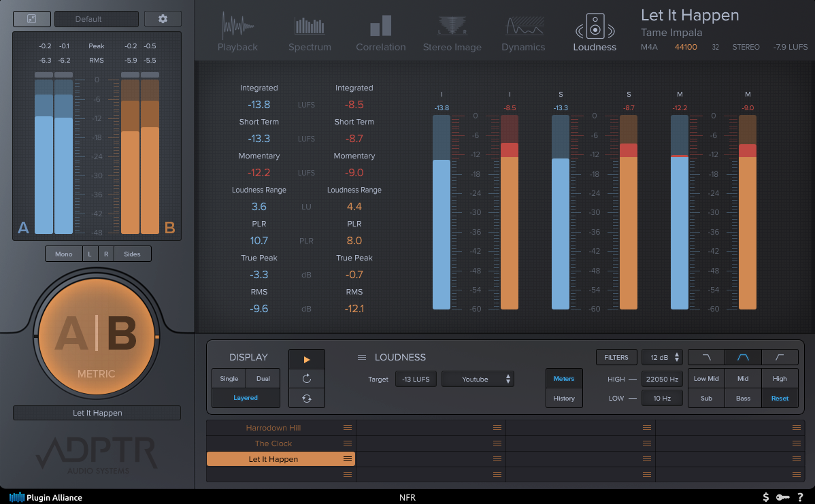The height and width of the screenshot is (504, 815).
Task: Choose the High filter band
Action: click(x=780, y=378)
